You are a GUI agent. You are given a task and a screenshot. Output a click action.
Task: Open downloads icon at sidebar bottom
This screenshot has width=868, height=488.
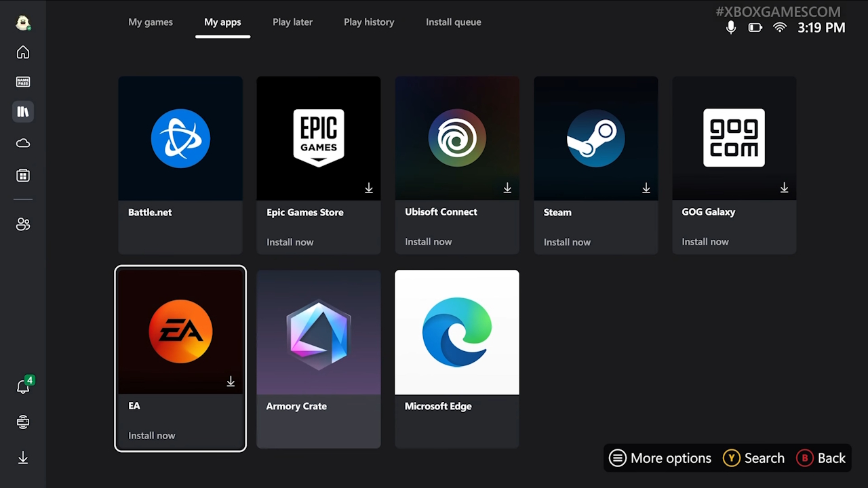(x=23, y=458)
